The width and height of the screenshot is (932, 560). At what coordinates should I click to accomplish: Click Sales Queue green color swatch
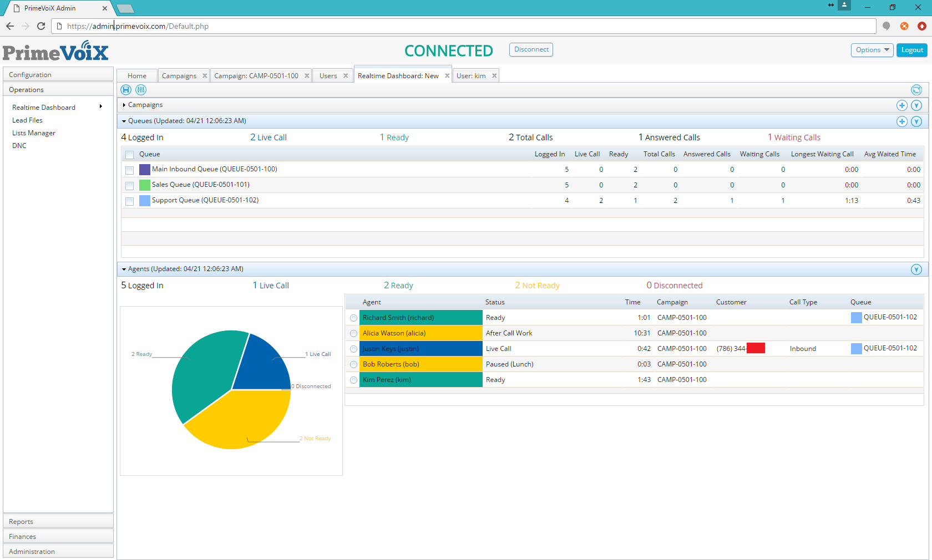[145, 185]
